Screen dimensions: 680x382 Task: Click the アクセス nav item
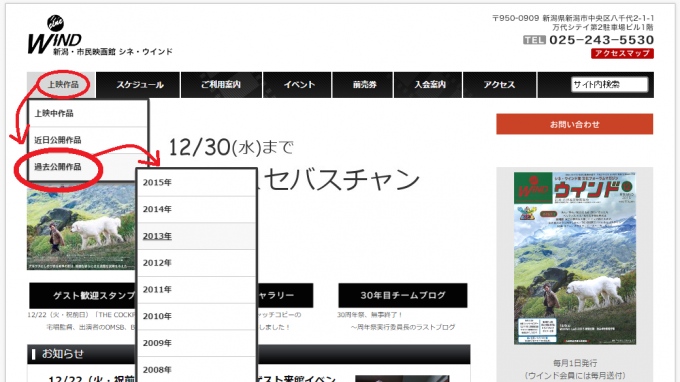click(x=499, y=85)
